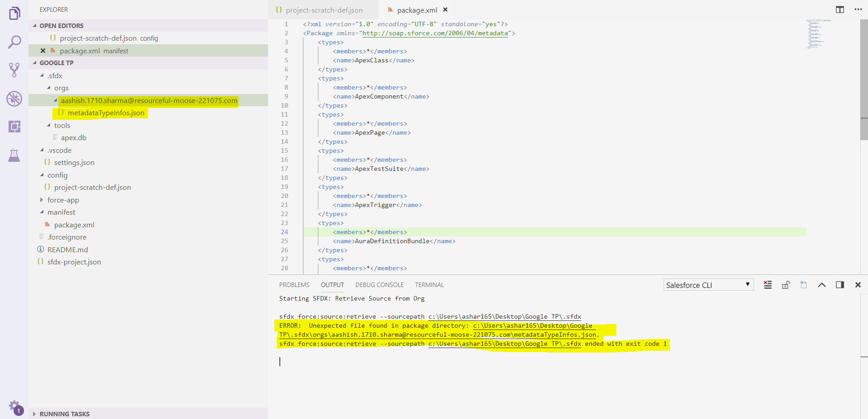This screenshot has height=419, width=868.
Task: Toggle auto scrolling with the lock icon
Action: tap(786, 285)
